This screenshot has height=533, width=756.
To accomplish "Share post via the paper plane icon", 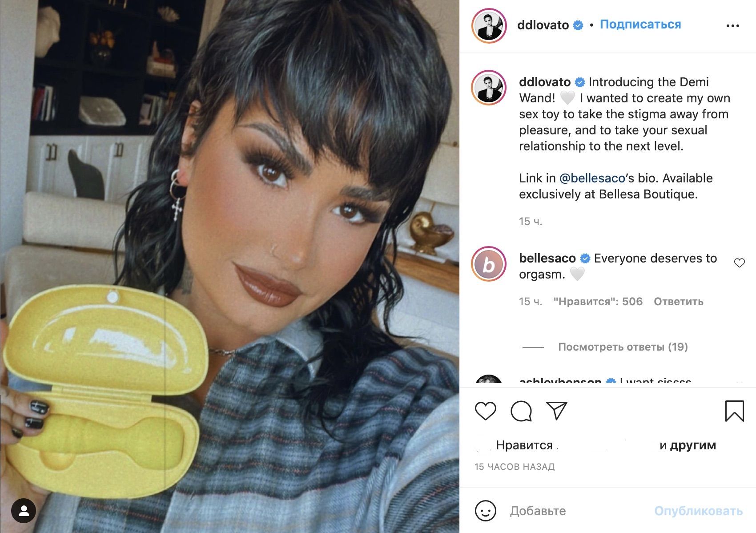I will tap(557, 411).
